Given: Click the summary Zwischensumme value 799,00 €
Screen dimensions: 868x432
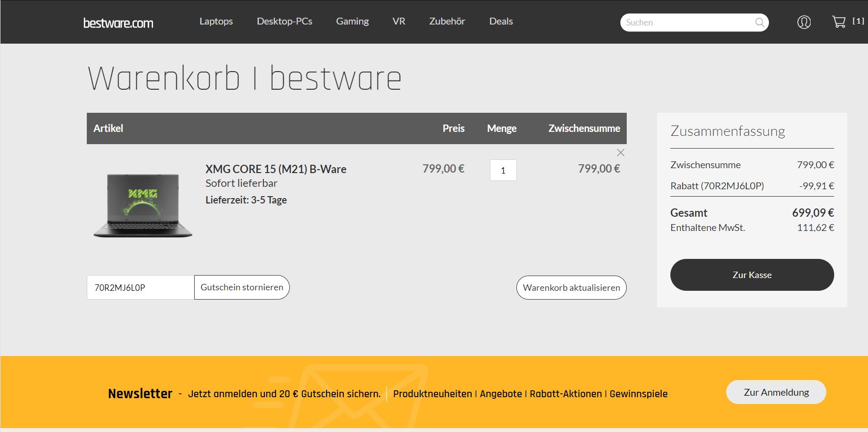Looking at the screenshot, I should click(x=816, y=165).
